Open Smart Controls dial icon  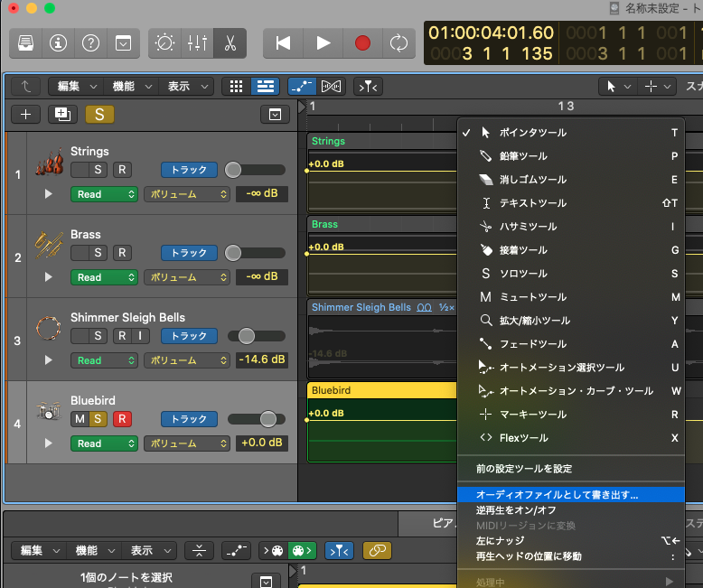164,43
